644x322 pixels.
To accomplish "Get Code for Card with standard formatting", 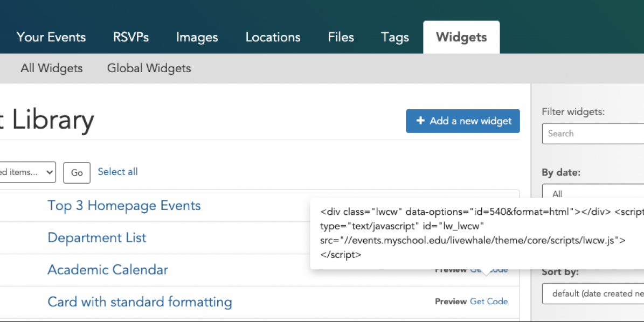I will tap(489, 301).
